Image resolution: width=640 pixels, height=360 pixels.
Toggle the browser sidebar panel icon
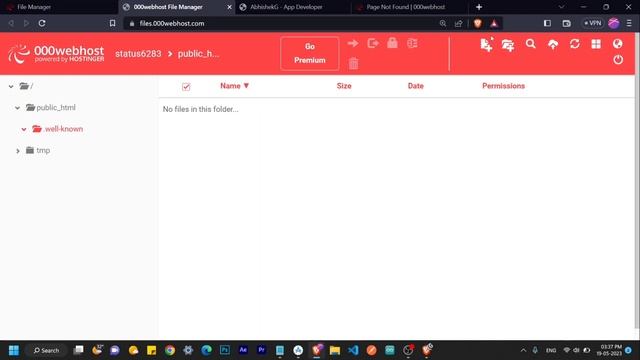pyautogui.click(x=547, y=23)
